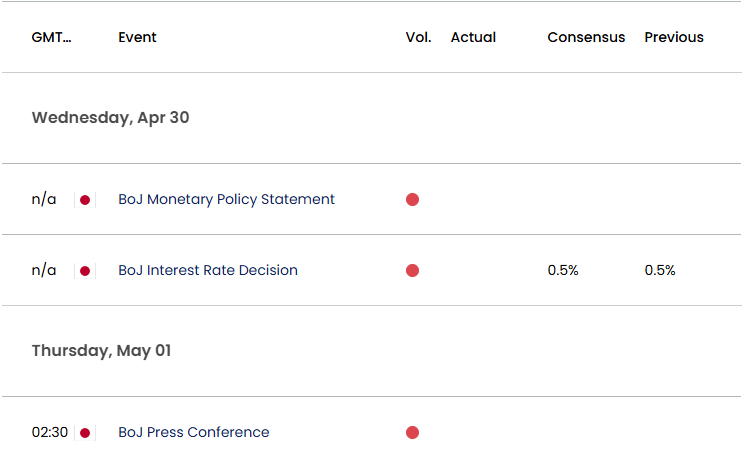Image resolution: width=743 pixels, height=458 pixels.
Task: Click consensus value 0.5% for rate decision
Action: pos(563,270)
